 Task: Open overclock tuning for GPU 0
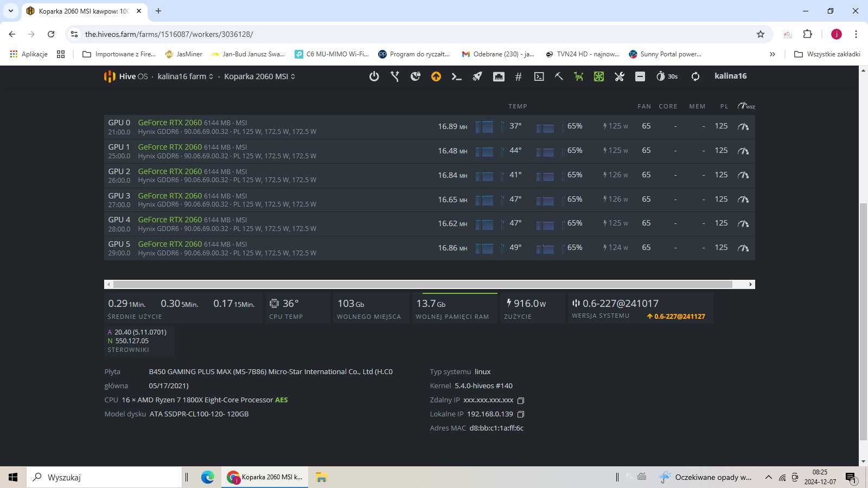(743, 126)
